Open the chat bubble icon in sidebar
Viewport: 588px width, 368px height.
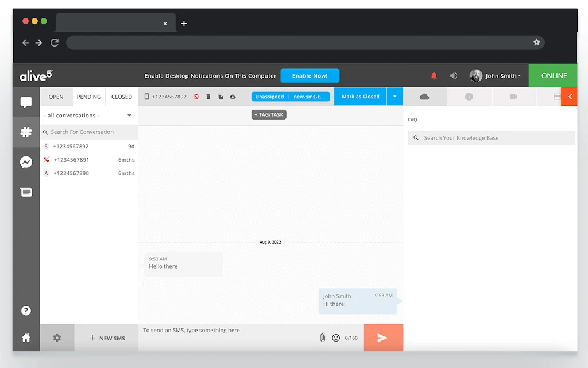[x=26, y=102]
